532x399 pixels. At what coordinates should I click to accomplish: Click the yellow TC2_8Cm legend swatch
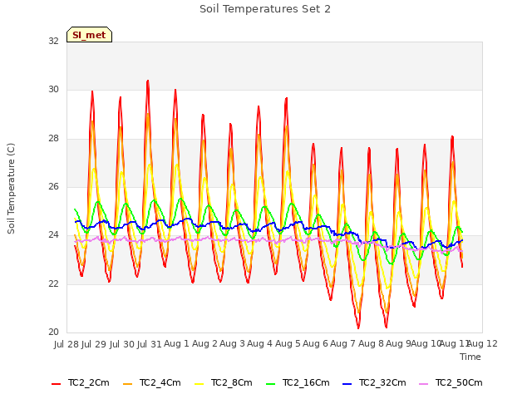(x=199, y=384)
